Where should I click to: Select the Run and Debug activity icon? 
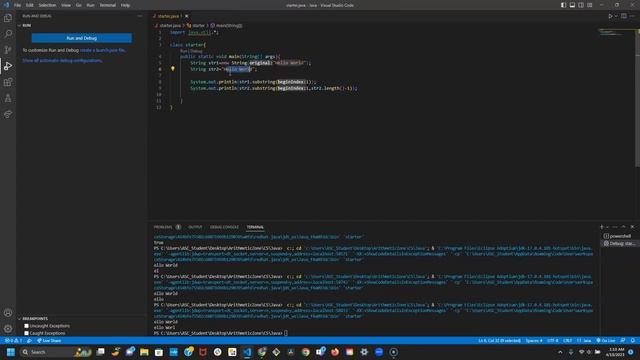pyautogui.click(x=8, y=66)
